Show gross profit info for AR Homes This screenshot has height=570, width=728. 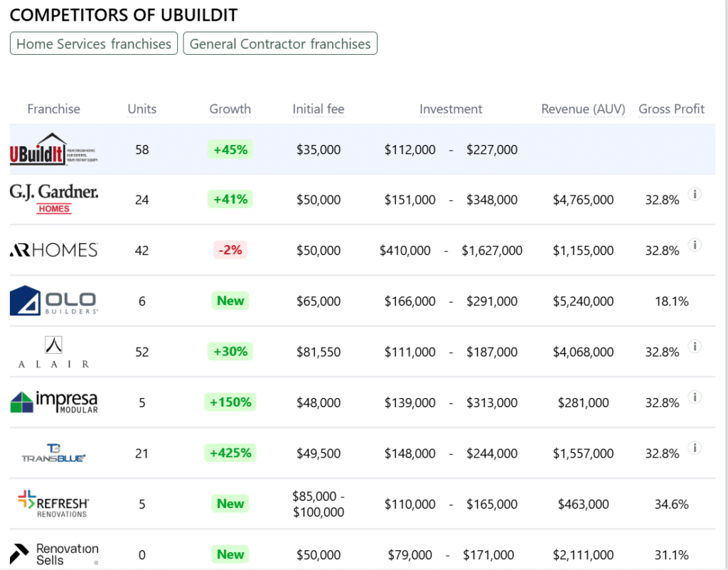pyautogui.click(x=695, y=245)
